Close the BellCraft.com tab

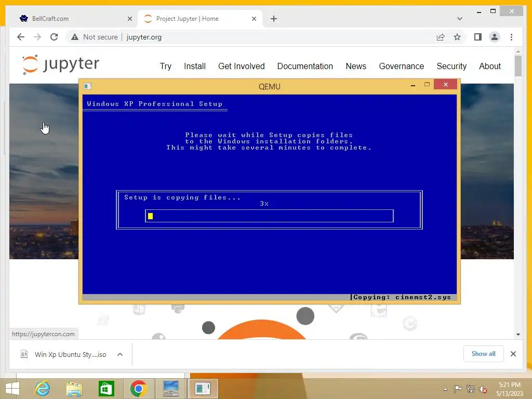[129, 19]
